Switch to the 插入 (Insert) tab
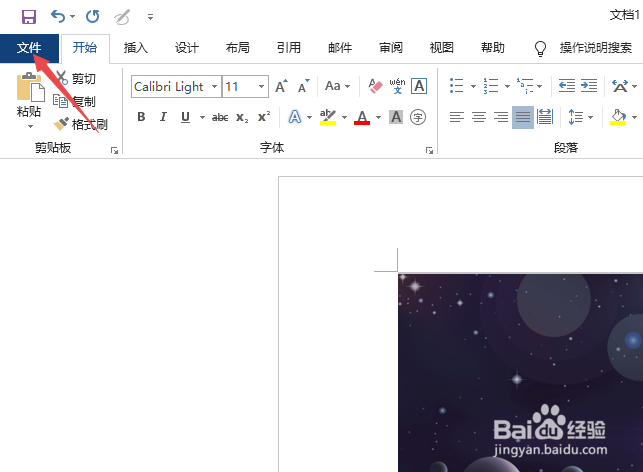643x472 pixels. 136,48
